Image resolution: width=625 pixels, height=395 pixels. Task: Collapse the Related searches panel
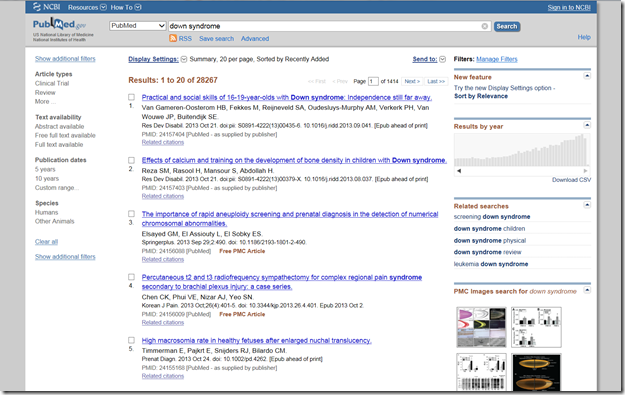(587, 205)
